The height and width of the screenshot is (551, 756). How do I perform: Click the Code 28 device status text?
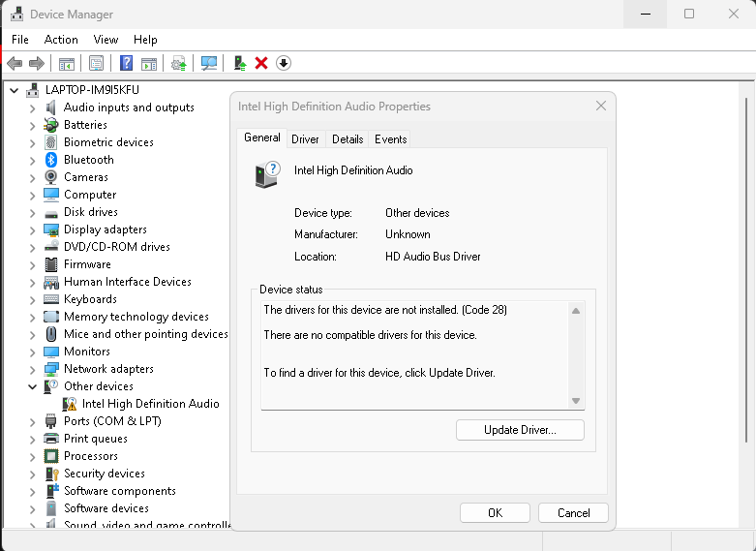pyautogui.click(x=385, y=310)
